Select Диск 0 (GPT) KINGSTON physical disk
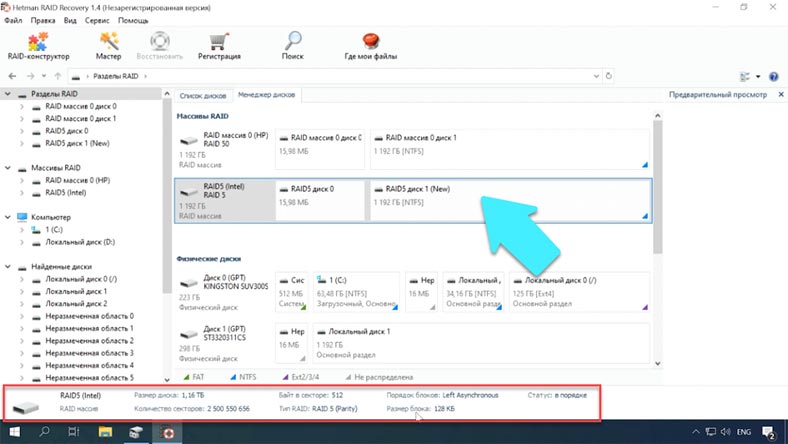This screenshot has width=788, height=444. pos(225,292)
